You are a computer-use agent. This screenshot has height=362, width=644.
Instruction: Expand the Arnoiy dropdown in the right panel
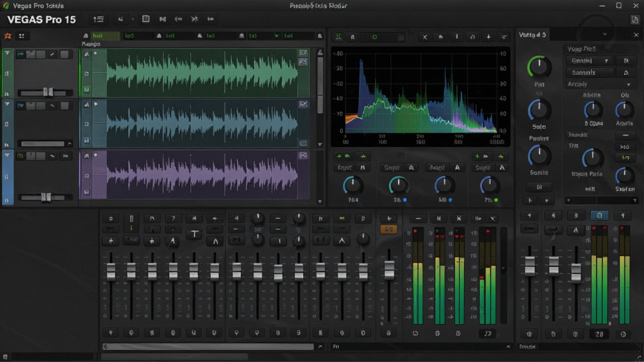click(600, 85)
